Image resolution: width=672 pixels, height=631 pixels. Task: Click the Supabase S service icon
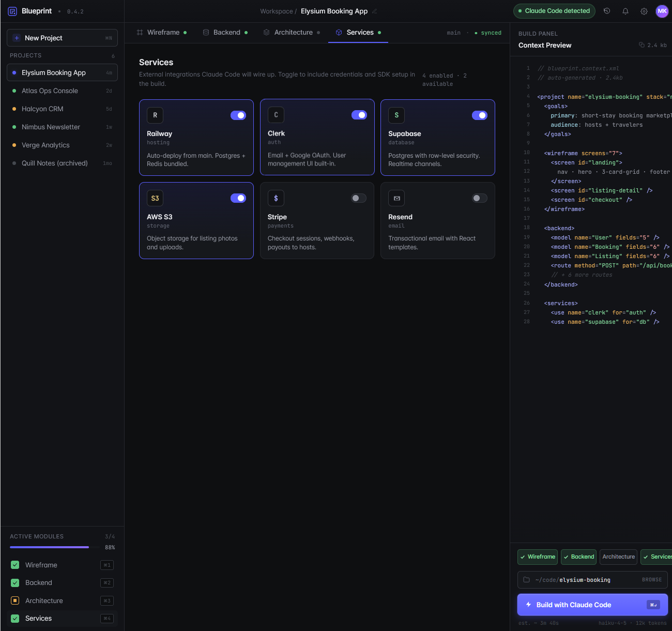396,115
